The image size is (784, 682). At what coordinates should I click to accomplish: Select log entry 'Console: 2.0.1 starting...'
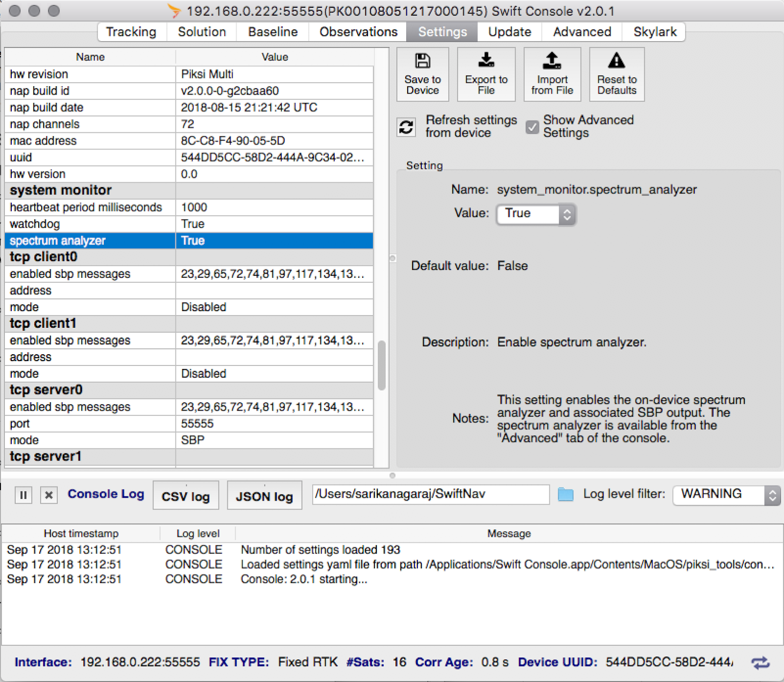[392, 579]
